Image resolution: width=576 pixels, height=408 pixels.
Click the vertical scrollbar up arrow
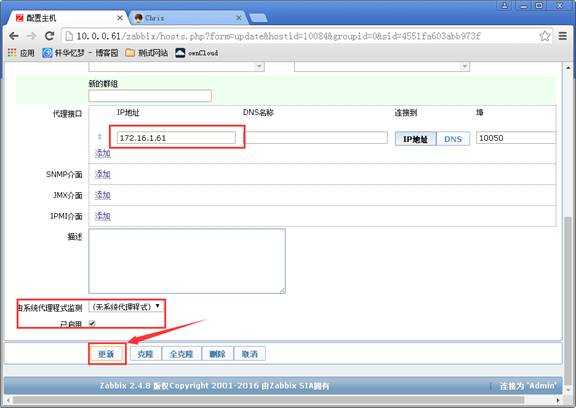pyautogui.click(x=568, y=68)
